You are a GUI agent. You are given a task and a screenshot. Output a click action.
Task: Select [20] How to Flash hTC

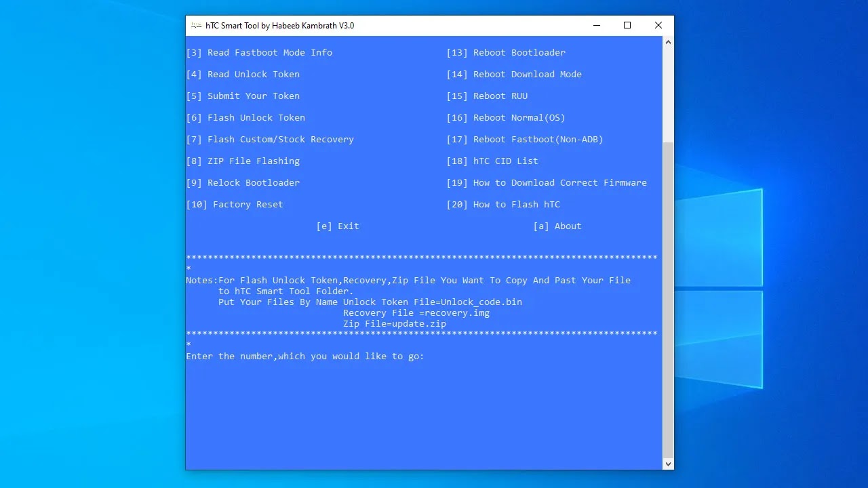click(x=503, y=205)
